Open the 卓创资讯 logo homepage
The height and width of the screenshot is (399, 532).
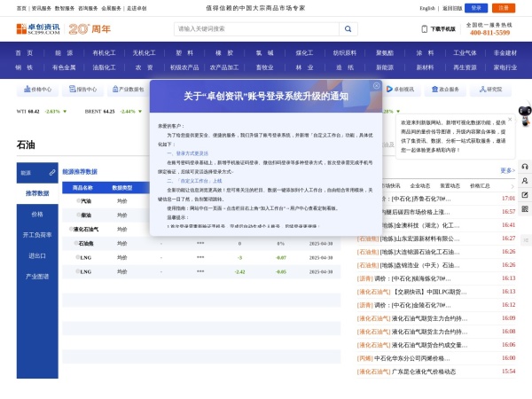(38, 29)
